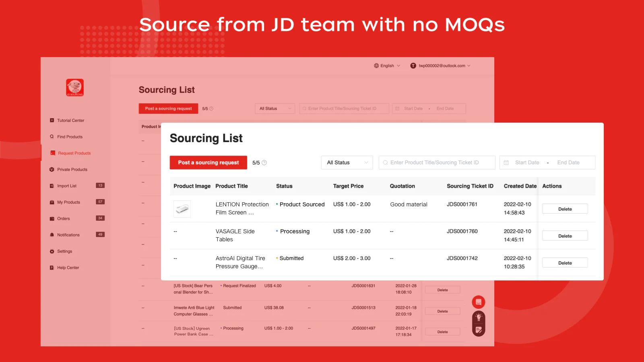Click the feedback note floating icon
The height and width of the screenshot is (362, 644).
[x=479, y=330]
